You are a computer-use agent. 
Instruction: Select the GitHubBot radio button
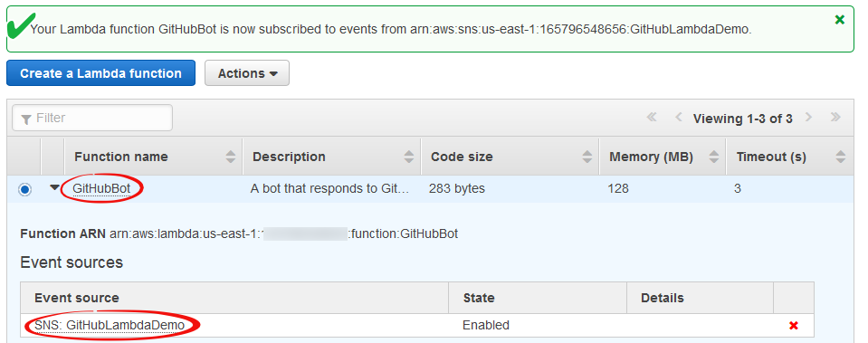tap(24, 189)
